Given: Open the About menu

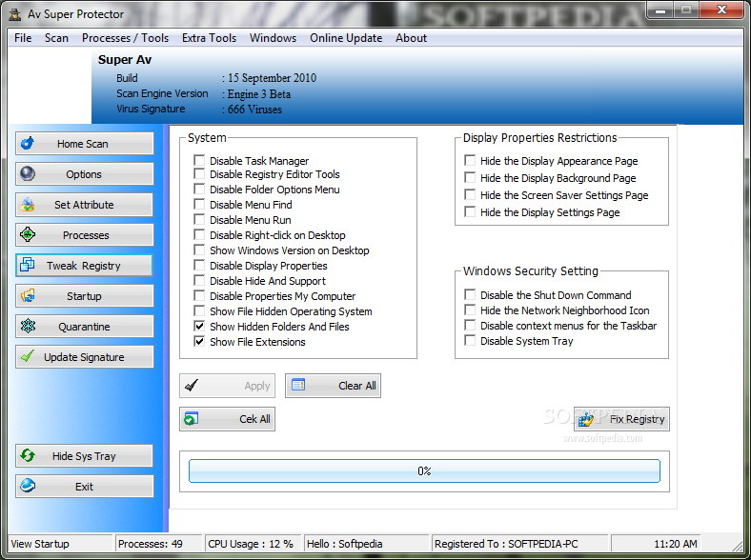Looking at the screenshot, I should [411, 38].
